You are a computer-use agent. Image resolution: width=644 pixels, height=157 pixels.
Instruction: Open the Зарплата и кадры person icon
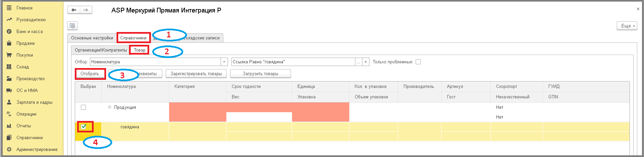pos(9,102)
